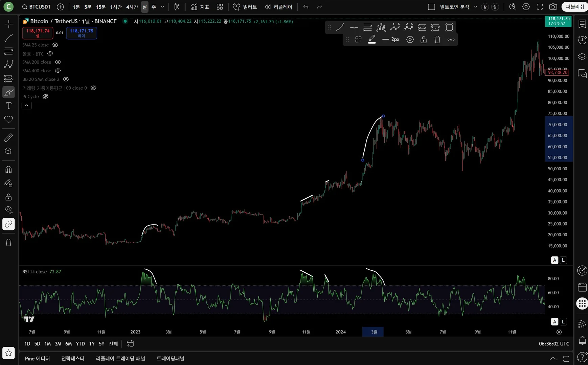Remove drawings with the left sidebar trash icon
Screen dimensions: 588x365
8,242
